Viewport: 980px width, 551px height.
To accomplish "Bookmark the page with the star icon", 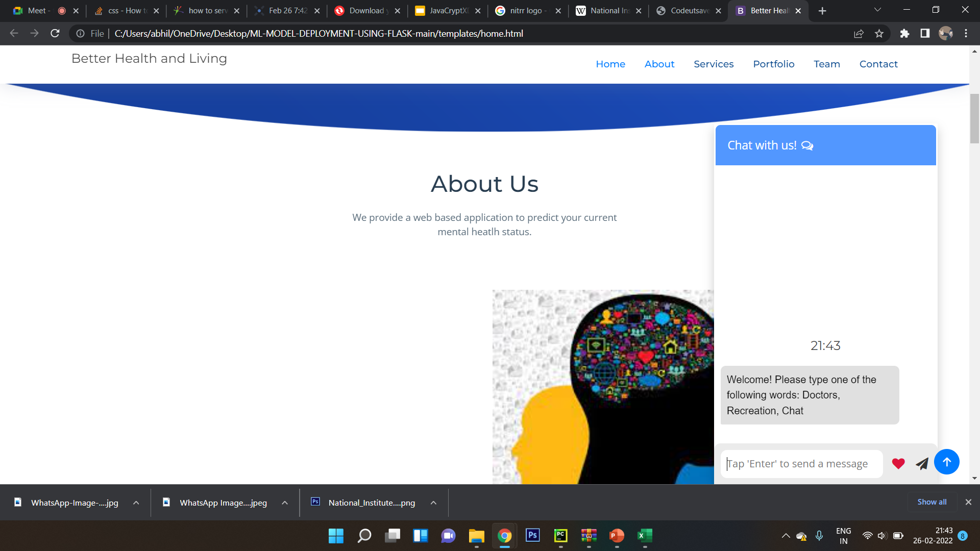I will pos(879,33).
